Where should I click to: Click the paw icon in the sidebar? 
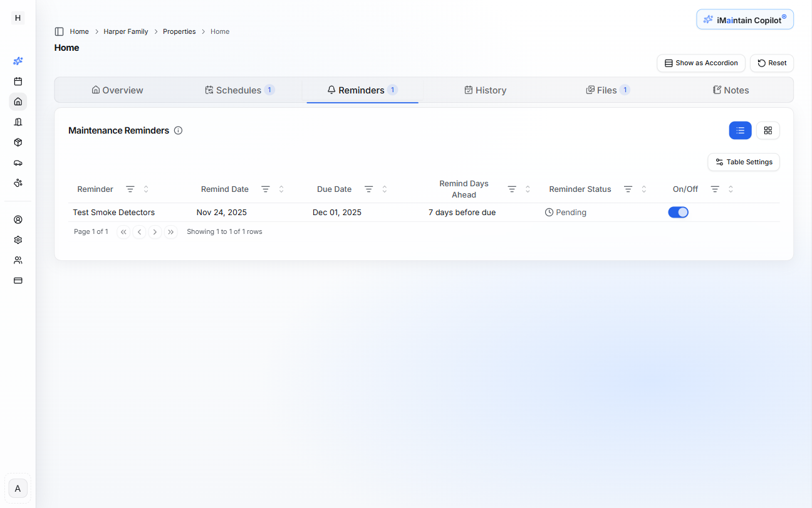[18, 183]
